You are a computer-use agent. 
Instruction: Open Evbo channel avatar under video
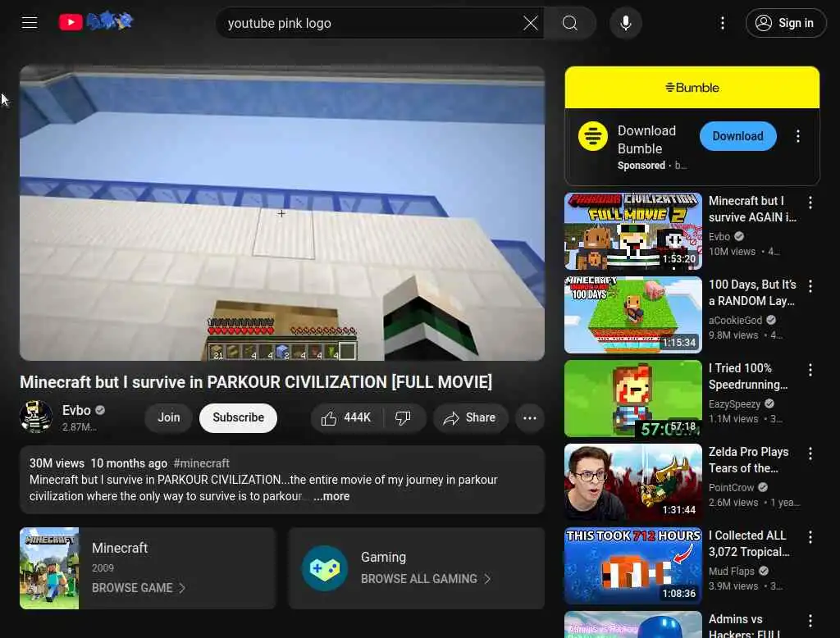[36, 417]
